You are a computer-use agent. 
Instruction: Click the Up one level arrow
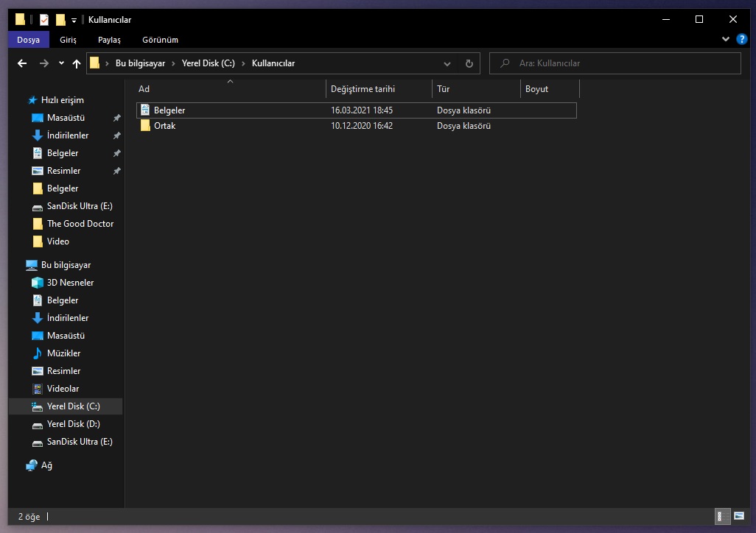point(77,63)
